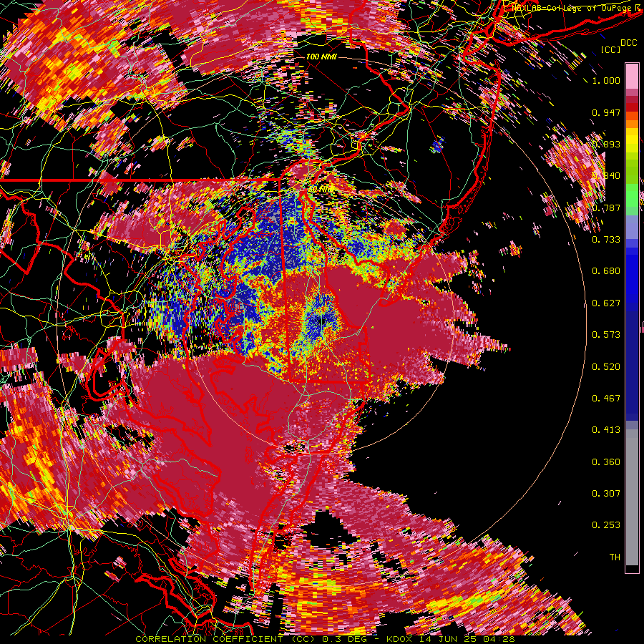Click the Correlation Coefficient KDOX caption text
Viewport: 644px width, 644px height.
click(325, 639)
